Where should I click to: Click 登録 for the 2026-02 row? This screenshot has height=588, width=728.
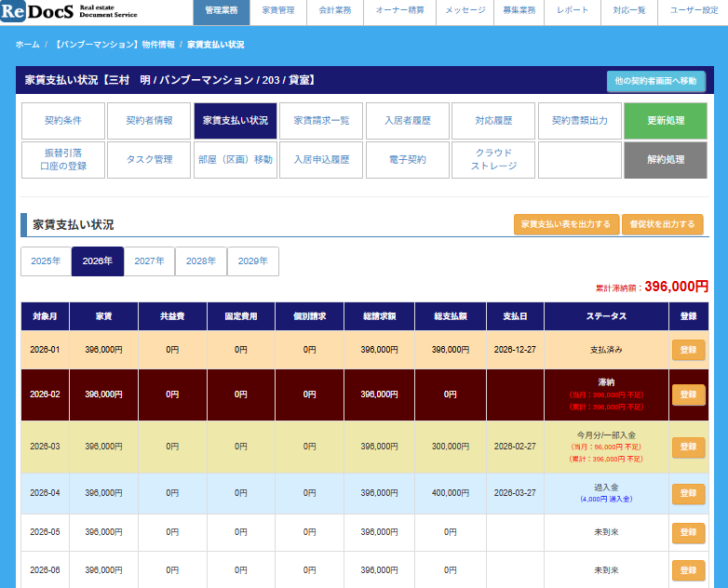pyautogui.click(x=688, y=394)
